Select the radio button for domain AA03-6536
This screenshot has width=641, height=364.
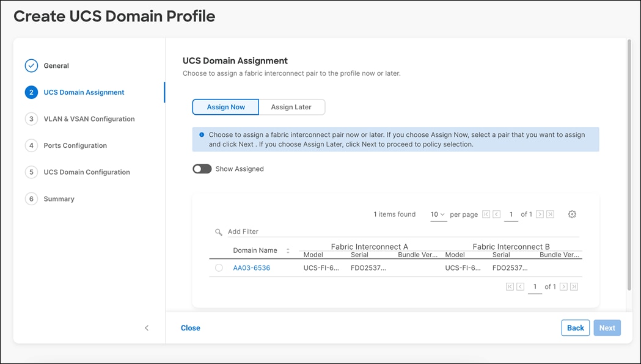coord(219,268)
